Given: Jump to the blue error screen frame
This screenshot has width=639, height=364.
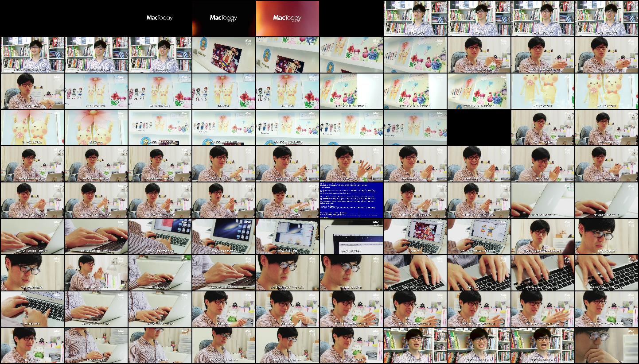Looking at the screenshot, I should (x=351, y=200).
